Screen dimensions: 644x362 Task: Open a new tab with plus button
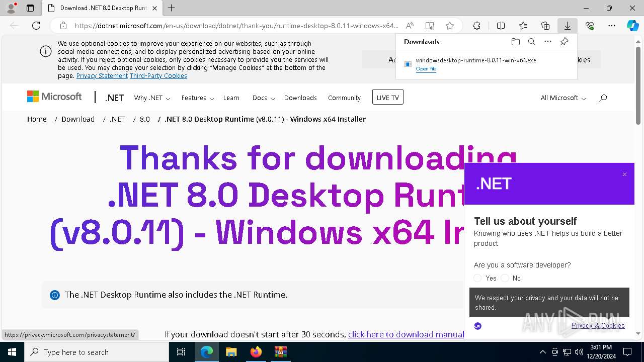pos(172,8)
